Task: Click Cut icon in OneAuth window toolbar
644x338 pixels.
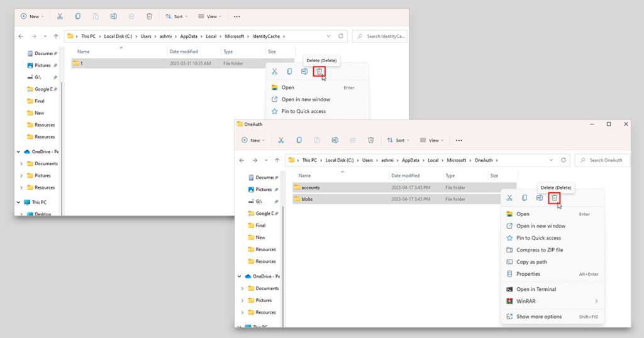Action: pyautogui.click(x=281, y=140)
